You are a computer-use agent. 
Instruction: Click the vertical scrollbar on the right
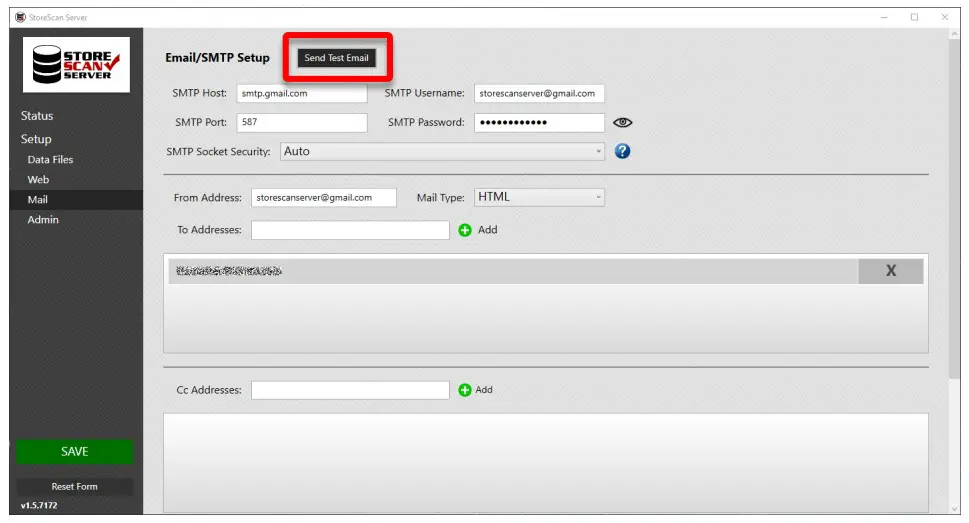point(955,210)
